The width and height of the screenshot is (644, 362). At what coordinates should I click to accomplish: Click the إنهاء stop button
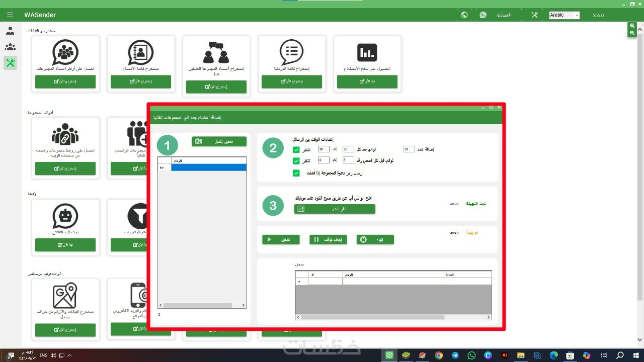click(375, 240)
